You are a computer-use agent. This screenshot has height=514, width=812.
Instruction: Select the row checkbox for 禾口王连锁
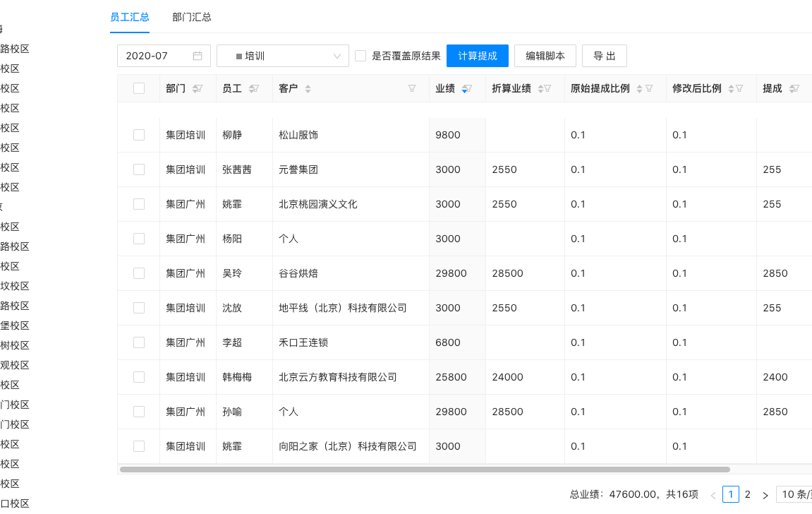pos(139,342)
